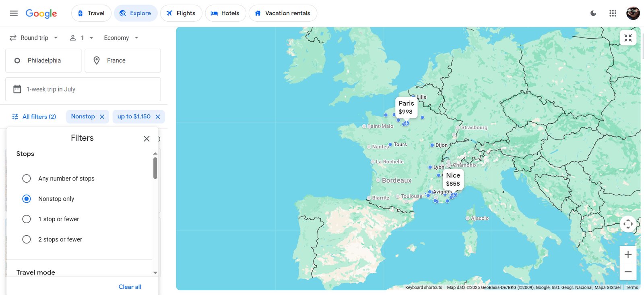Open the main hamburger menu
Viewport: 644px width, 295px height.
click(14, 13)
